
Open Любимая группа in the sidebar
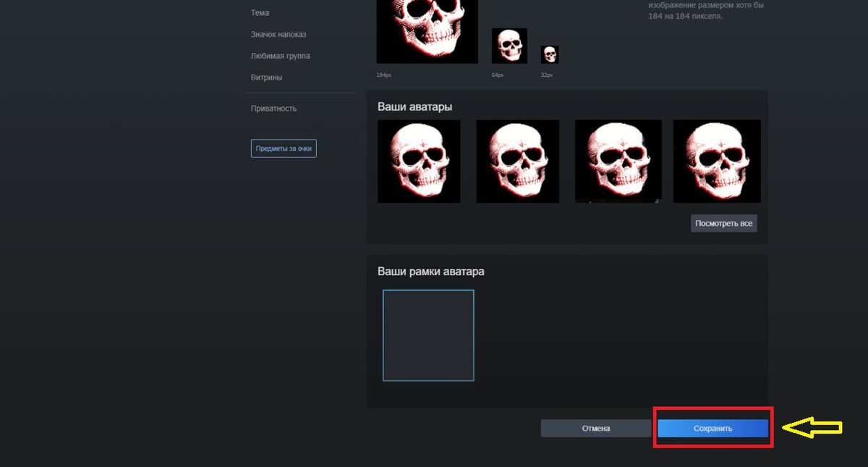click(280, 56)
